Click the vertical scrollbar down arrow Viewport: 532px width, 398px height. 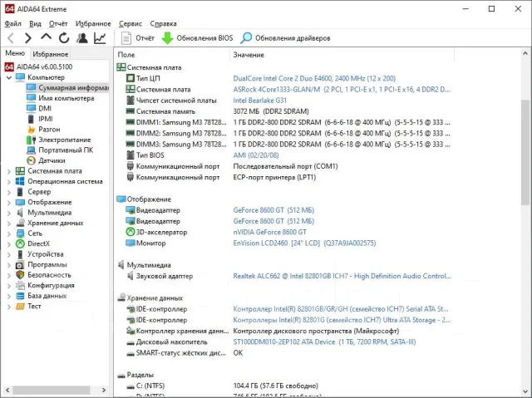click(x=525, y=392)
